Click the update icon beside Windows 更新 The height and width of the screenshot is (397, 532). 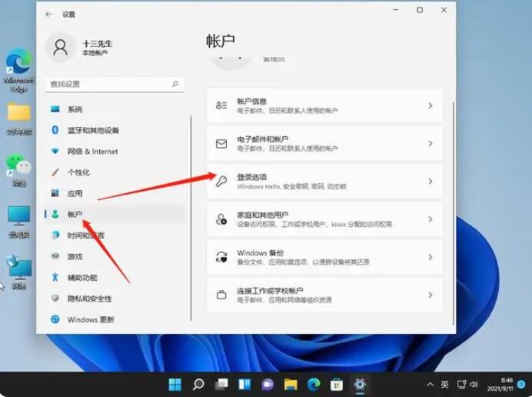55,319
